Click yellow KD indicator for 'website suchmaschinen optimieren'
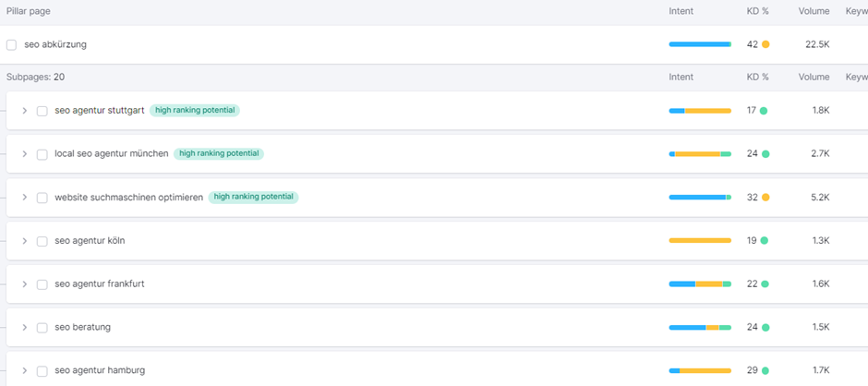 pyautogui.click(x=766, y=198)
